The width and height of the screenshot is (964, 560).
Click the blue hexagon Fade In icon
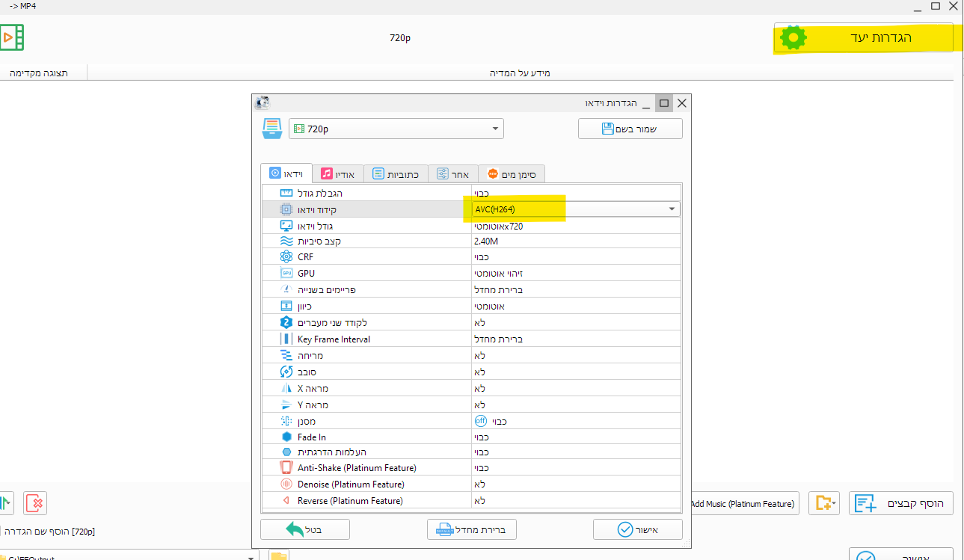pyautogui.click(x=287, y=437)
